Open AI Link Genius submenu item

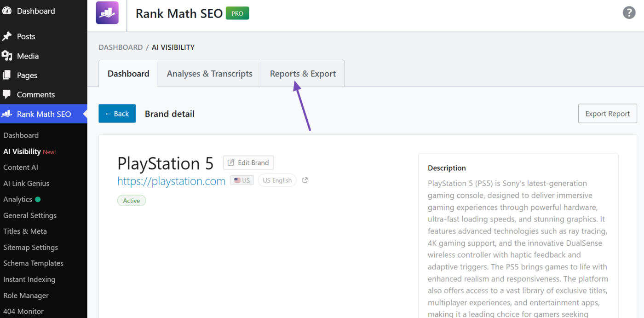click(x=26, y=183)
